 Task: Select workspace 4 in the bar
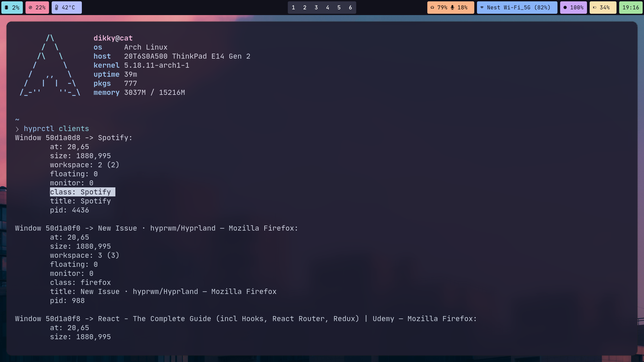(x=327, y=7)
